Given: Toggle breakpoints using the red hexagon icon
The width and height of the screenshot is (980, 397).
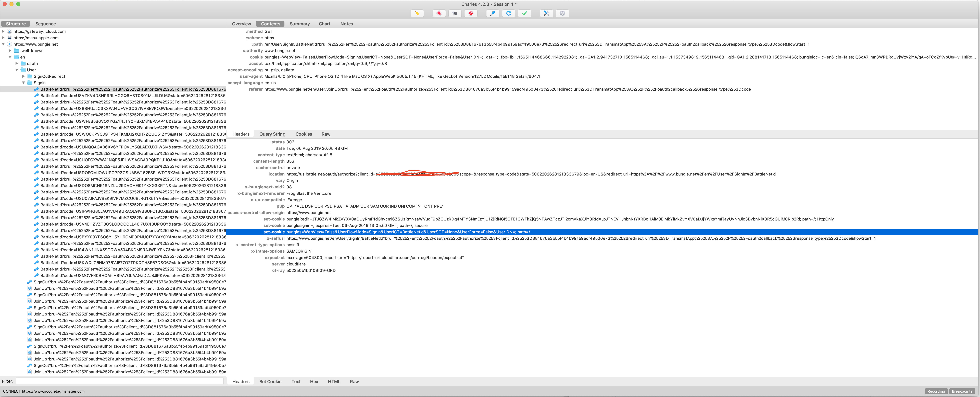Looking at the screenshot, I should [x=471, y=13].
